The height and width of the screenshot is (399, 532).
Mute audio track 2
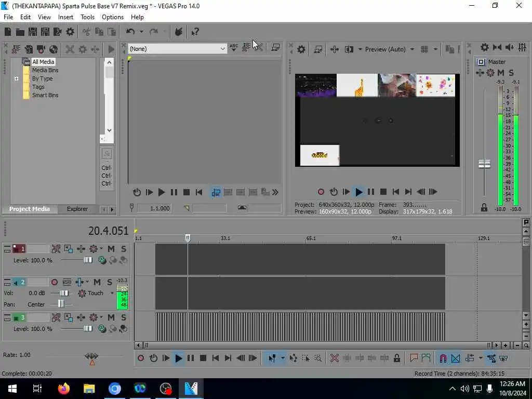pyautogui.click(x=97, y=282)
